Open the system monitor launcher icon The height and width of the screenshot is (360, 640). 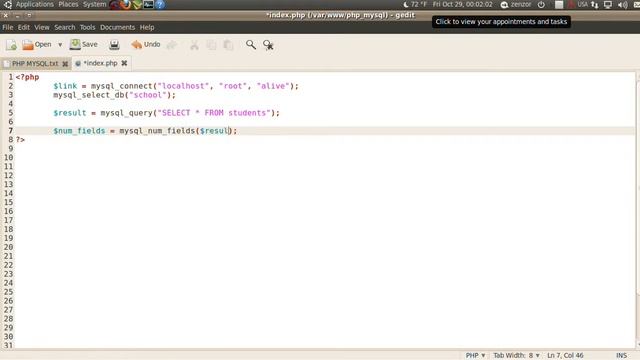coord(148,4)
